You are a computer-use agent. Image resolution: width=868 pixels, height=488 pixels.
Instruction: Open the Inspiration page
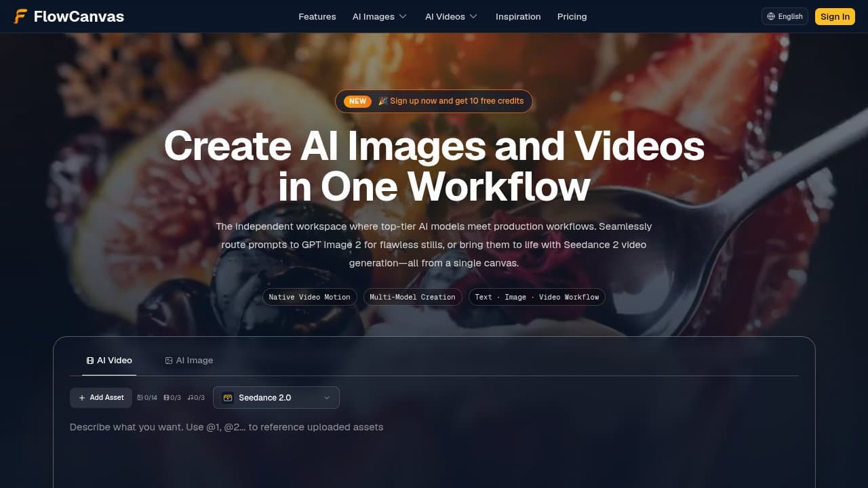click(518, 16)
